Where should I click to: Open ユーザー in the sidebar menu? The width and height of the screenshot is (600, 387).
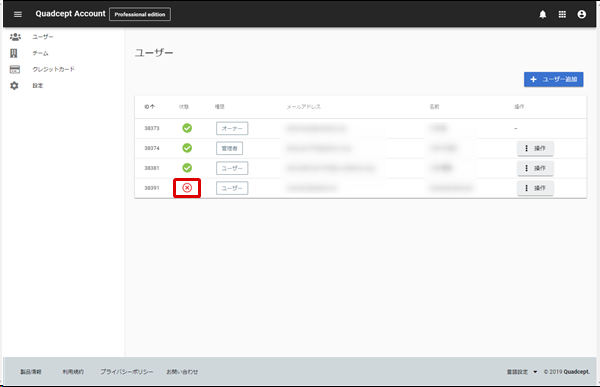(x=43, y=37)
